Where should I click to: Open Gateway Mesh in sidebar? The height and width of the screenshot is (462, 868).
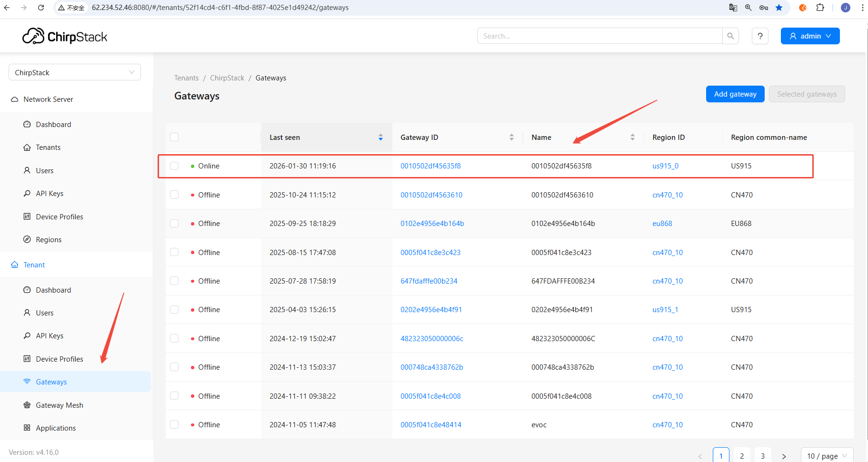point(60,405)
